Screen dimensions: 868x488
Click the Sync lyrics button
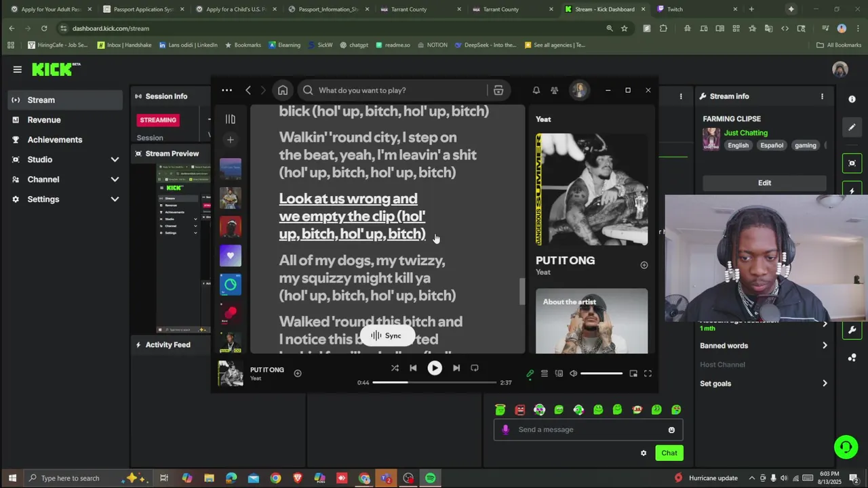pyautogui.click(x=387, y=335)
